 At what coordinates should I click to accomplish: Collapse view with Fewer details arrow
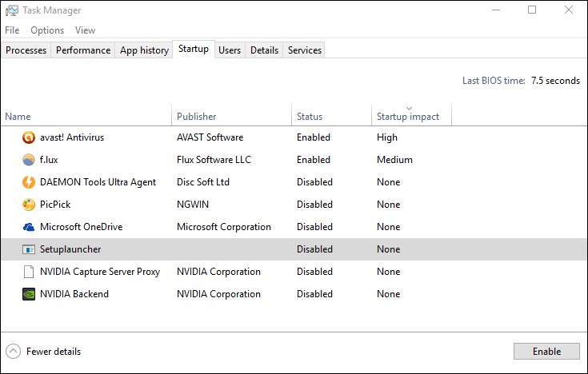pos(13,352)
